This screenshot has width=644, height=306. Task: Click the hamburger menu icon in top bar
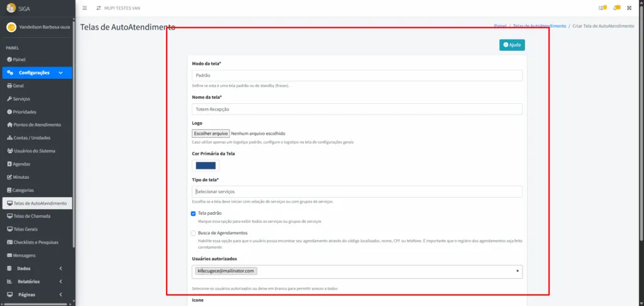(x=85, y=8)
